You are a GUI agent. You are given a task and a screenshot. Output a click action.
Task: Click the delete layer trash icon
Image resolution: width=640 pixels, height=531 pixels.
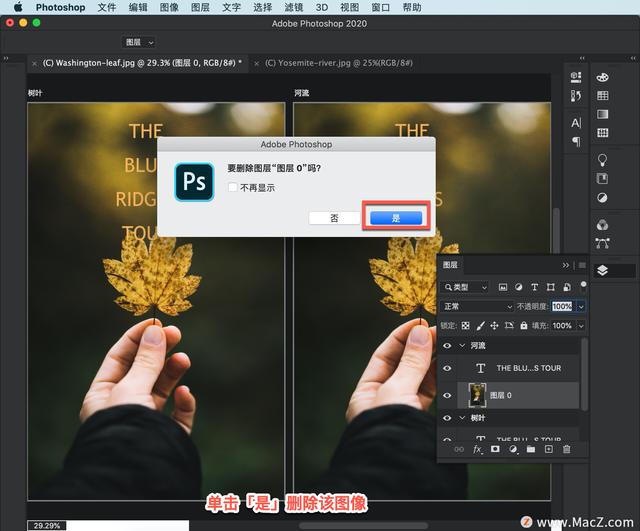567,449
